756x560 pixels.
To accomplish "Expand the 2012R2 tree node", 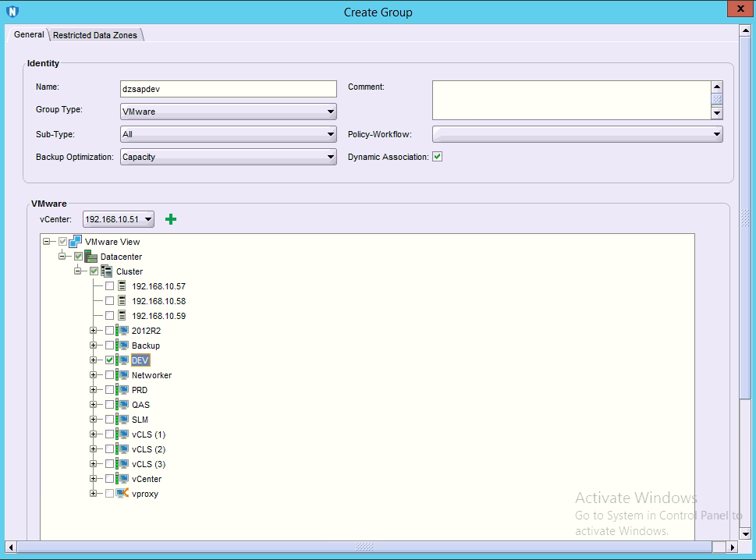I will (x=94, y=331).
